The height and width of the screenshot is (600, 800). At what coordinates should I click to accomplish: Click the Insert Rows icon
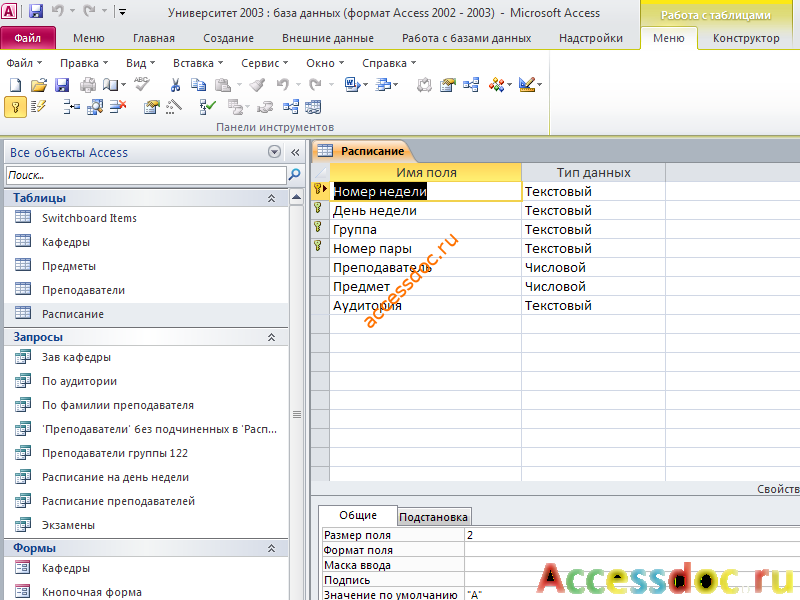(x=71, y=107)
